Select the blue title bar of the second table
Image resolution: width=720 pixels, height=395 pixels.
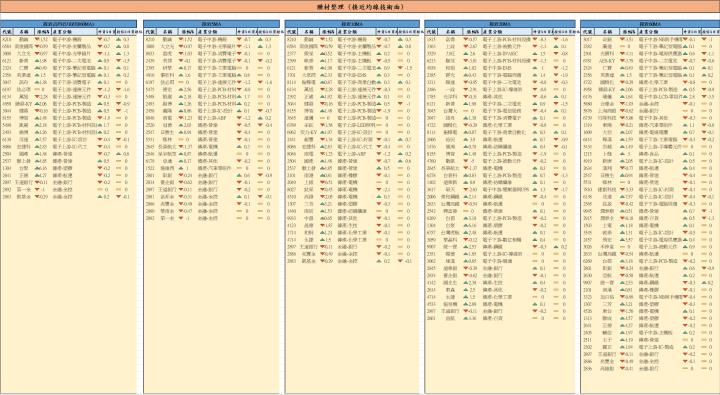click(212, 23)
